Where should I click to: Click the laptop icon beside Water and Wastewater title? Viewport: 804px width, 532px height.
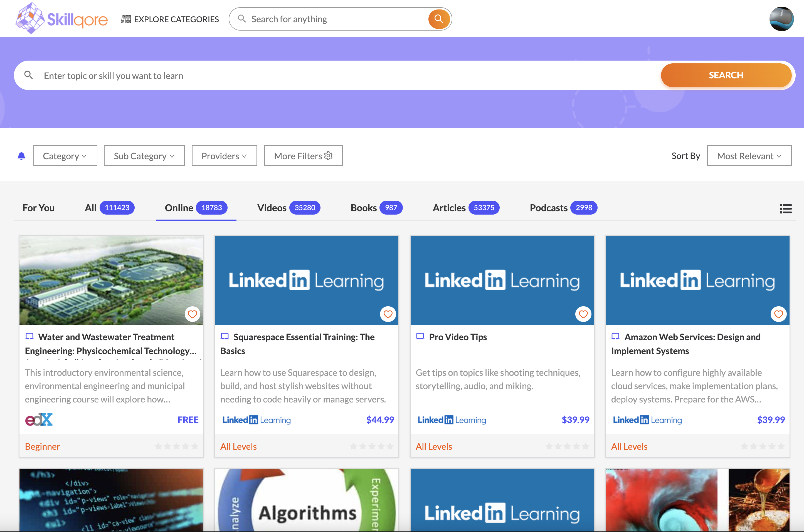pos(29,336)
